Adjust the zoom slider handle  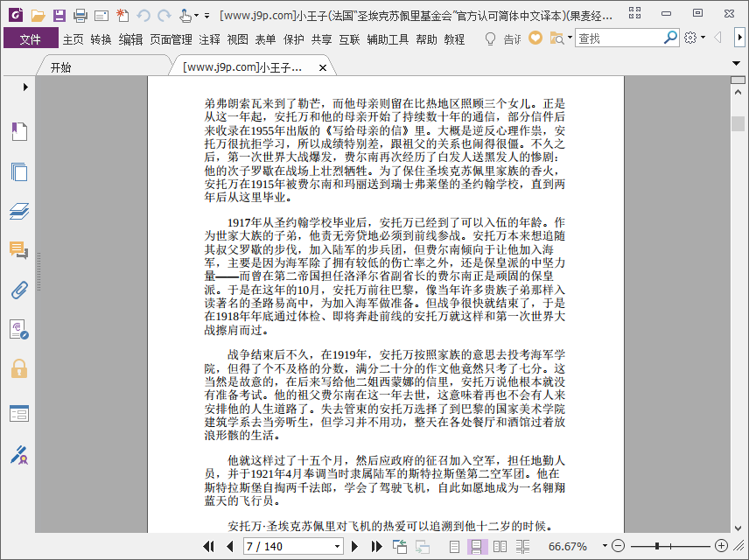(x=657, y=546)
